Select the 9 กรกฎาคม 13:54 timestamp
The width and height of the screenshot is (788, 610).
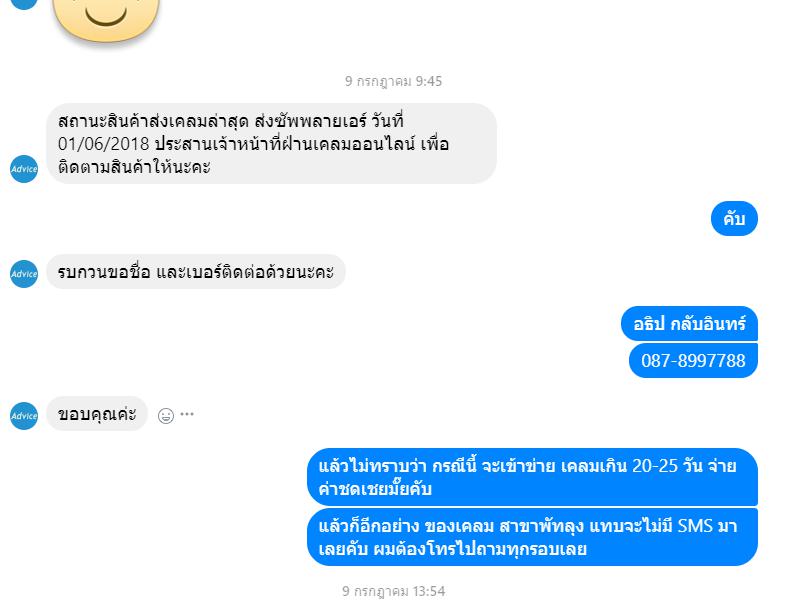(393, 591)
